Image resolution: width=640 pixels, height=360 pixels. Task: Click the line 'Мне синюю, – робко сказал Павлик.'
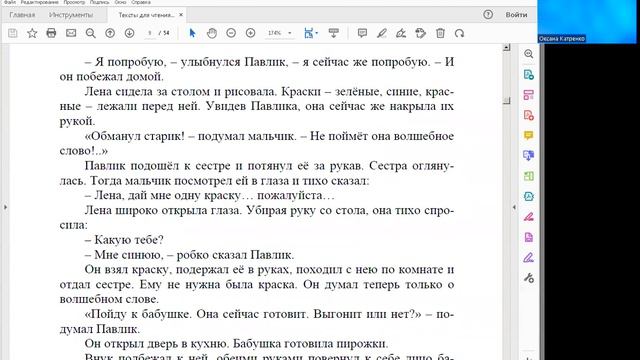pos(194,255)
